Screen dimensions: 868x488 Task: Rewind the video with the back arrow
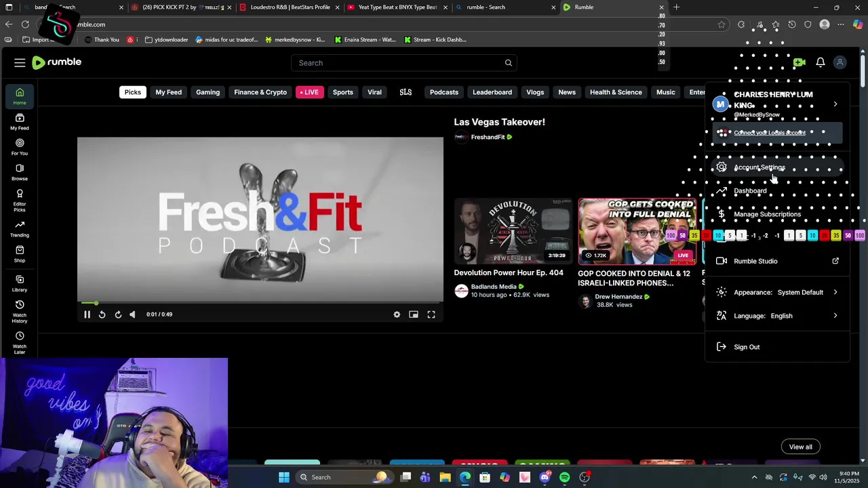click(x=102, y=314)
